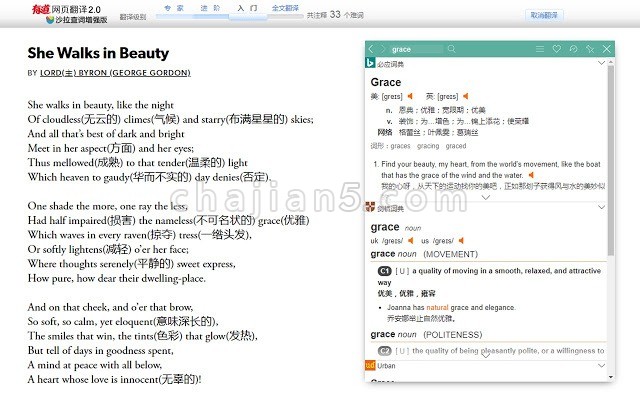Collapse the Bing dictionary section
The height and width of the screenshot is (400, 640).
tap(601, 63)
